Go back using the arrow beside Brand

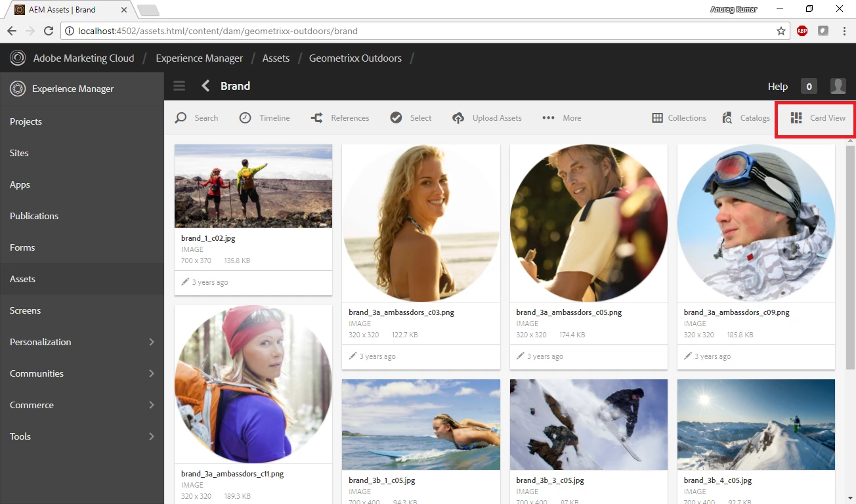tap(206, 86)
